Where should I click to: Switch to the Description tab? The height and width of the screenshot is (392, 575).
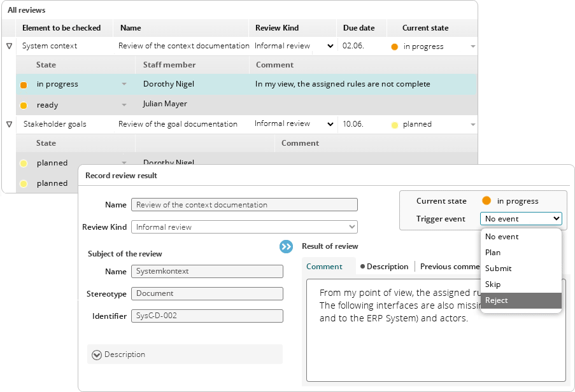(x=384, y=267)
